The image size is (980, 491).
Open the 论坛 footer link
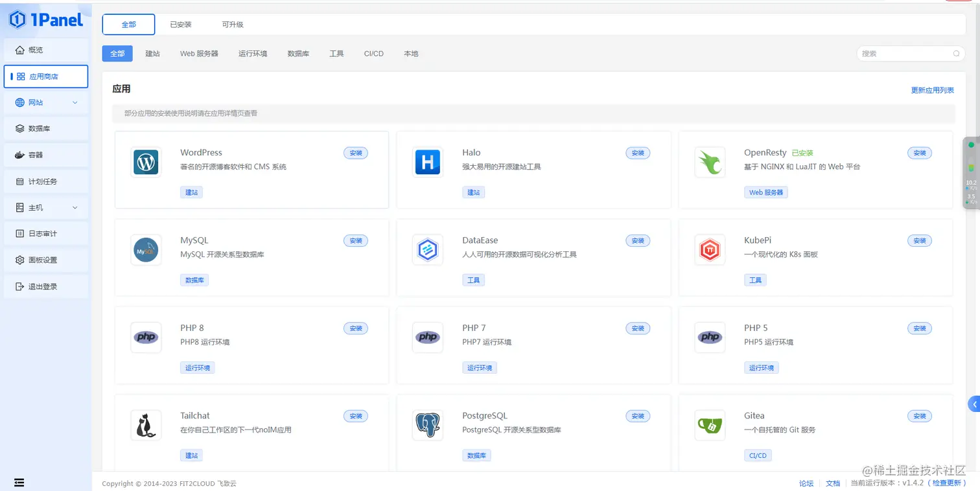(806, 483)
